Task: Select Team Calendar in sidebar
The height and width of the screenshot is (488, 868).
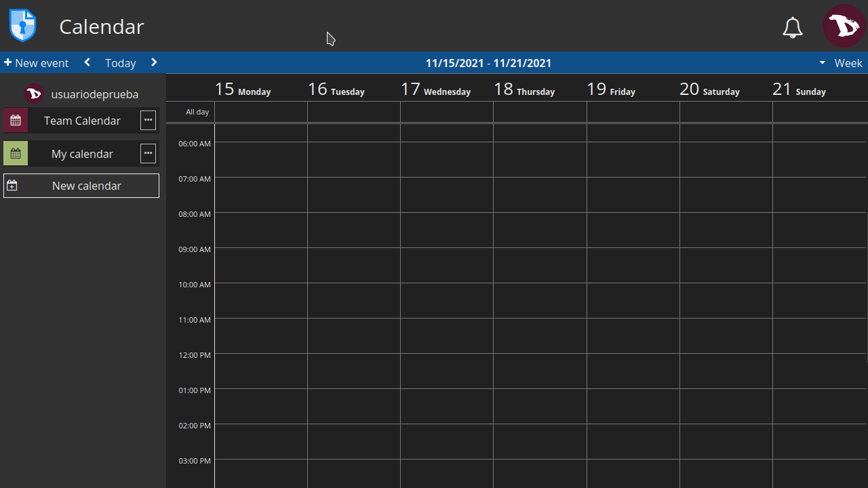Action: pyautogui.click(x=82, y=121)
